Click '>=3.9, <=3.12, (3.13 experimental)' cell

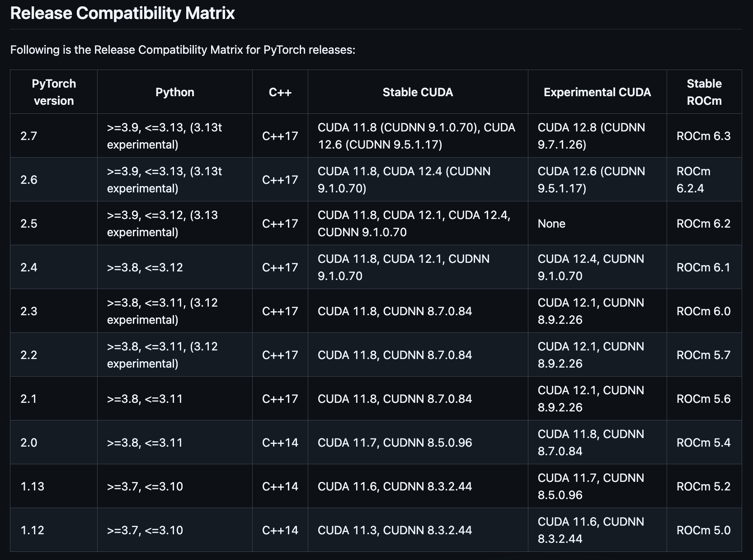coord(175,224)
